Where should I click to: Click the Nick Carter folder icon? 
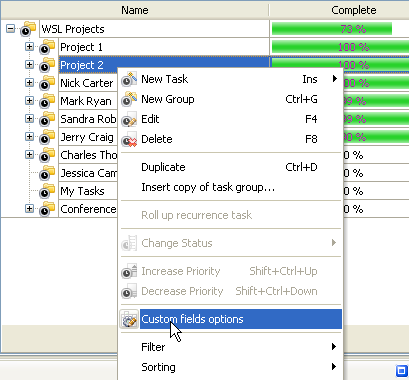[47, 83]
